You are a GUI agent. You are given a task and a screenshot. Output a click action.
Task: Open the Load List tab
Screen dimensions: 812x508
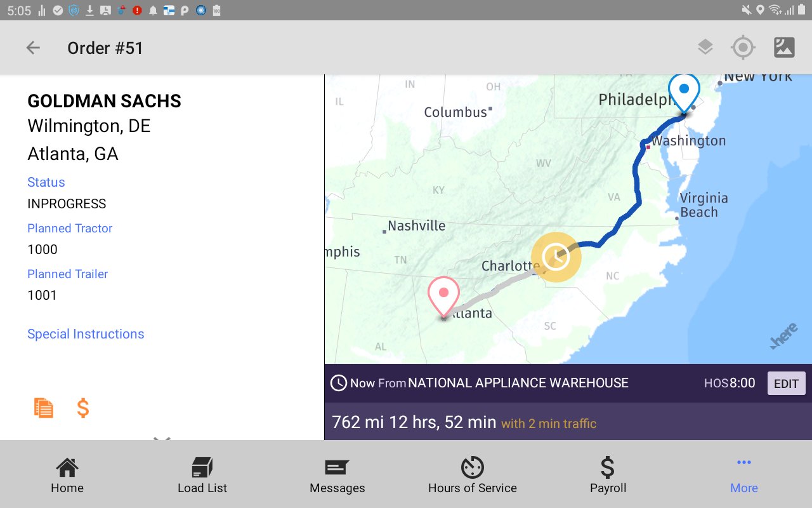(202, 475)
